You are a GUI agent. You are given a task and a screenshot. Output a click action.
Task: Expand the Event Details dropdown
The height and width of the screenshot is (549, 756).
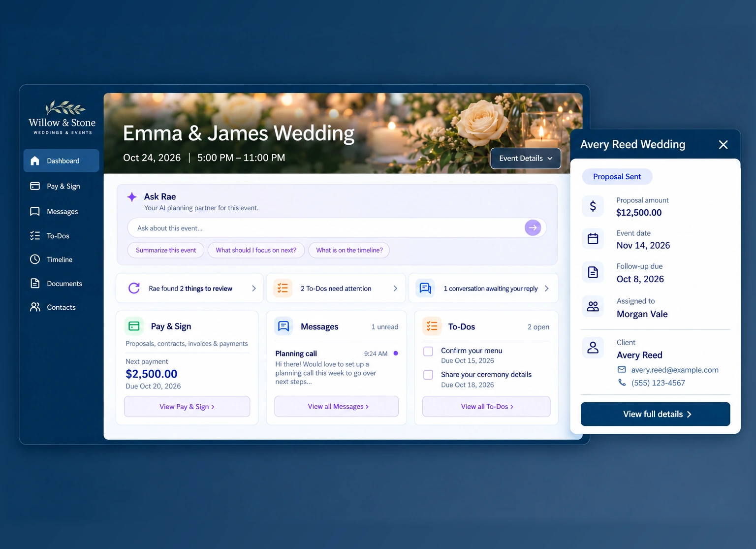[x=526, y=159]
